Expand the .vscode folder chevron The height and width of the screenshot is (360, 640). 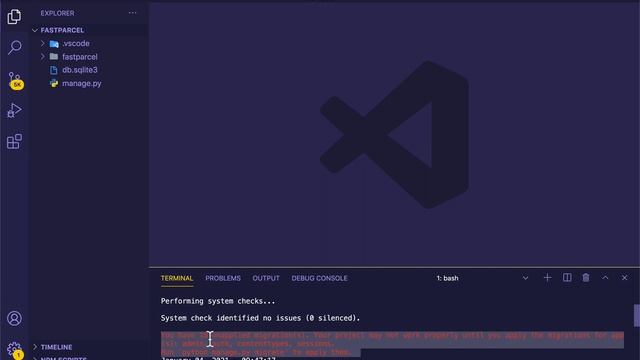pos(42,43)
